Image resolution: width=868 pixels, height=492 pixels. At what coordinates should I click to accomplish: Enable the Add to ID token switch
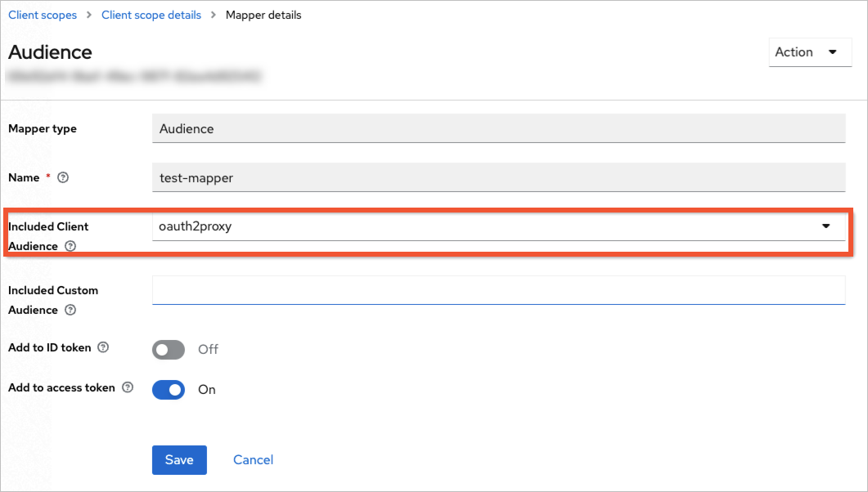click(x=169, y=350)
